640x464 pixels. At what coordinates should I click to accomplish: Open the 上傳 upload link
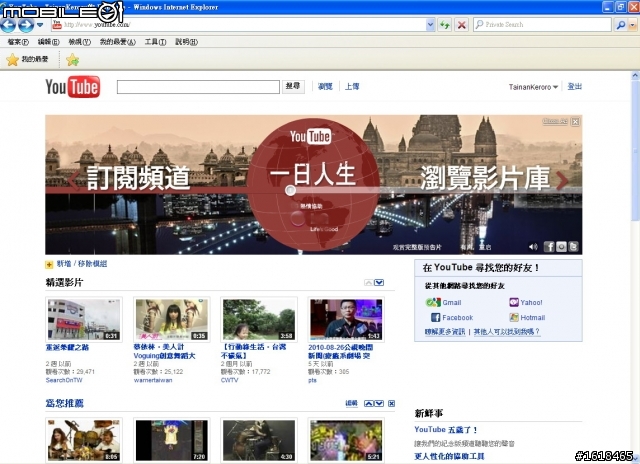(352, 86)
